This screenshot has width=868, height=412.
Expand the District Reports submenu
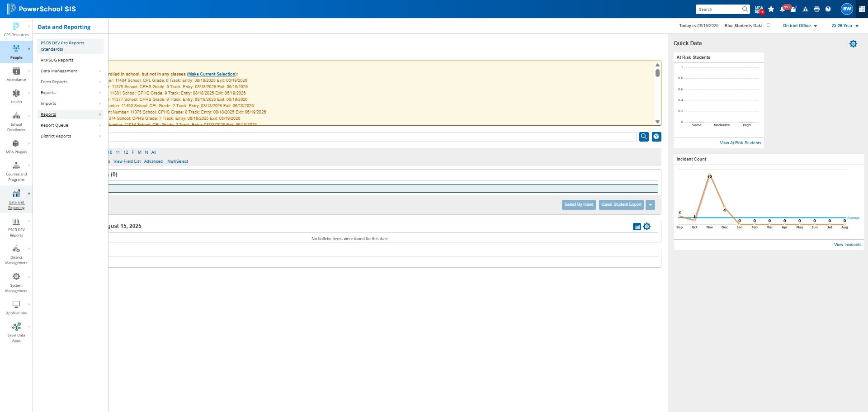(71, 136)
